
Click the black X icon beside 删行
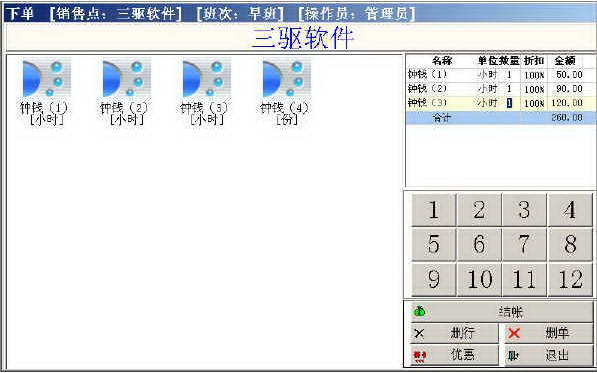pos(419,334)
